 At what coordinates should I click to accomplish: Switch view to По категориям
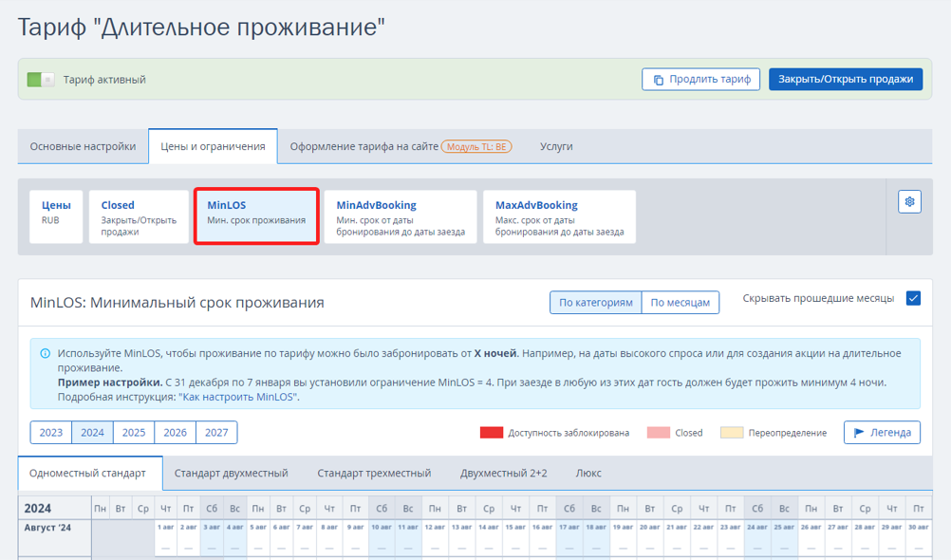coord(596,302)
